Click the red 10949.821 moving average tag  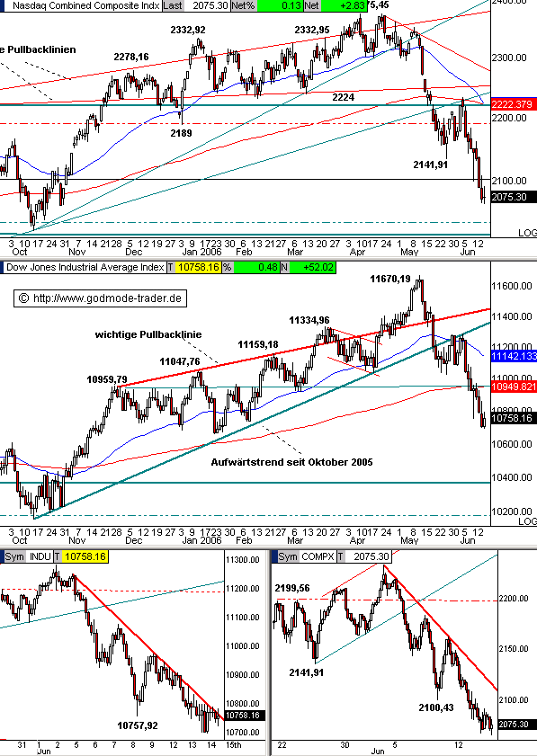pyautogui.click(x=514, y=387)
